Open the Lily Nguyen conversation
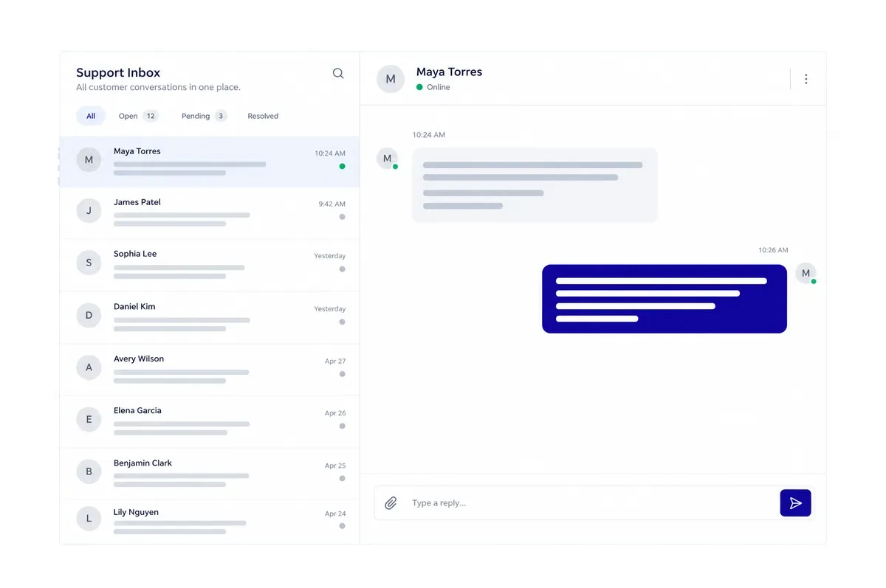 (210, 522)
